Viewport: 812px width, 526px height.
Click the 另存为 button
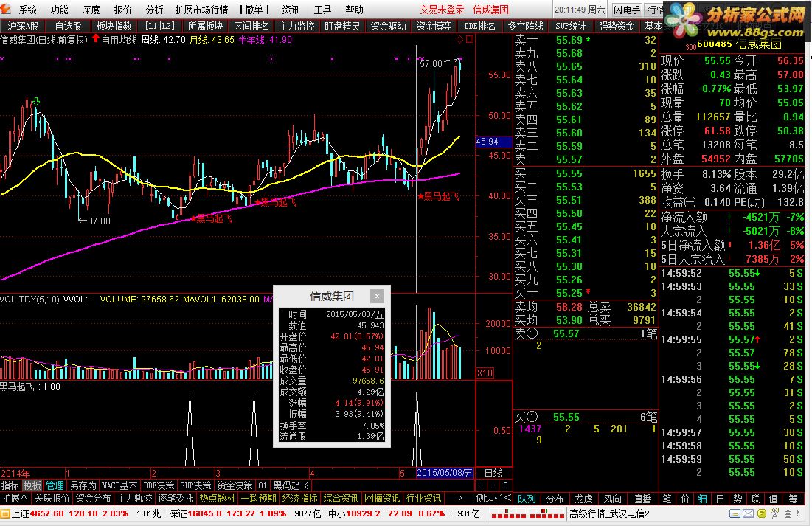tap(83, 485)
